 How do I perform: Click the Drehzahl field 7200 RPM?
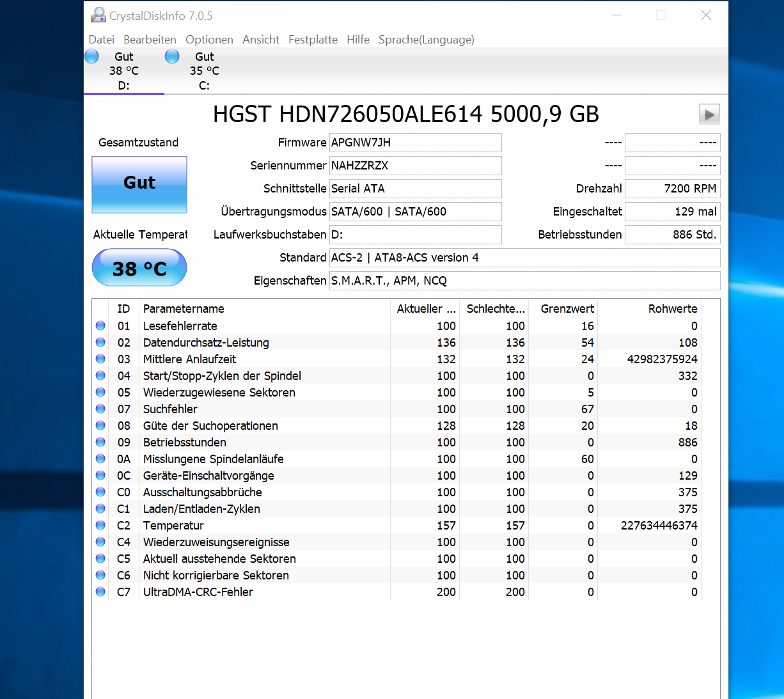[673, 189]
